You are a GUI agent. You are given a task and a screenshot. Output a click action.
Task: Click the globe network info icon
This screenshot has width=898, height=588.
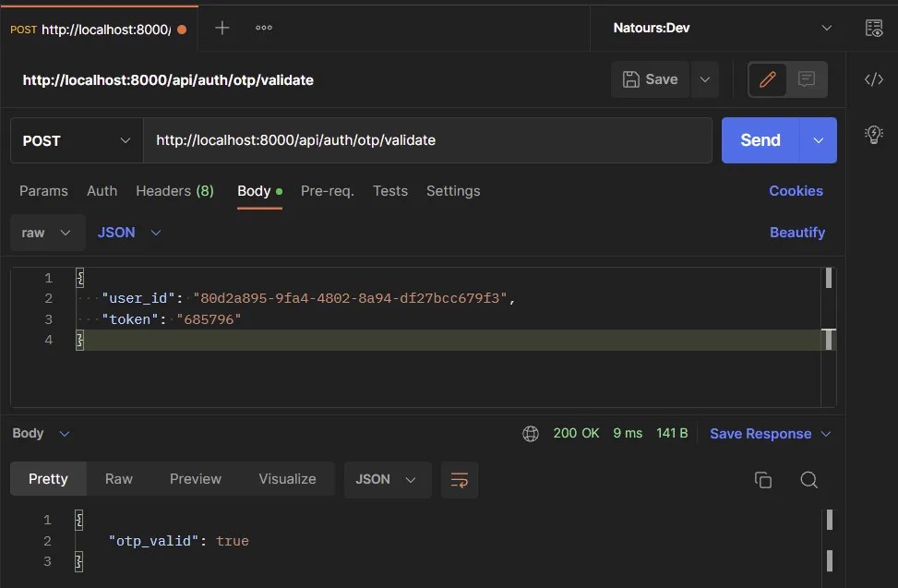tap(531, 433)
